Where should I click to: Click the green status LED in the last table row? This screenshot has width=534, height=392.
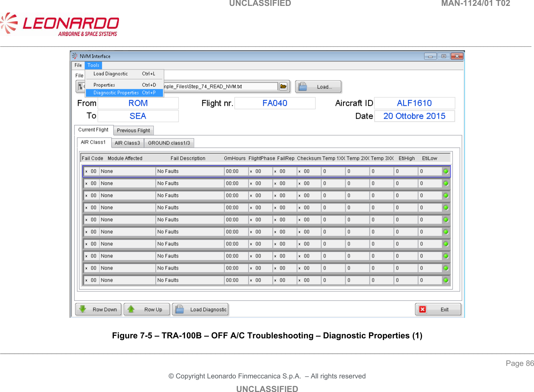(446, 280)
